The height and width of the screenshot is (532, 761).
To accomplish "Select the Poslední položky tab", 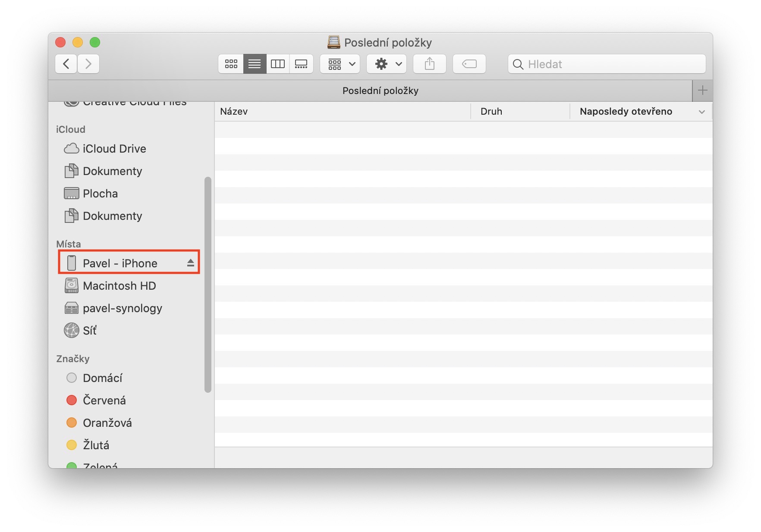I will (x=370, y=91).
